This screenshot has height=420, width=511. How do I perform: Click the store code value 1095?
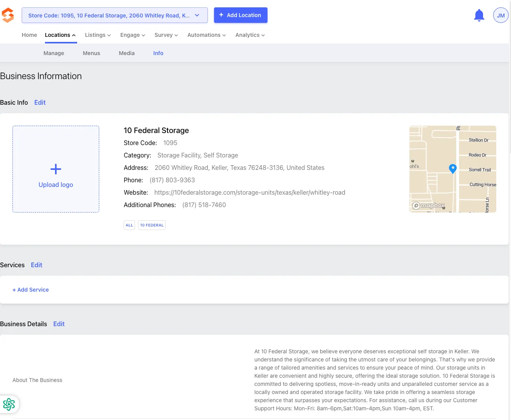170,143
